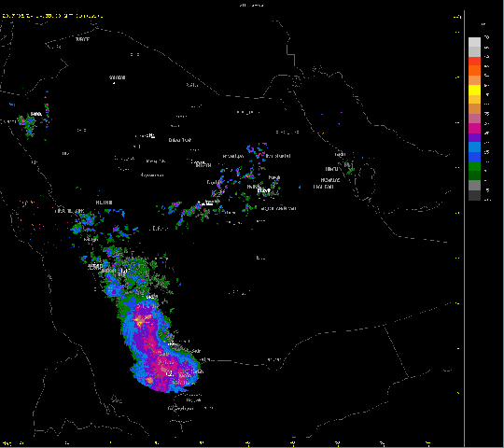The height and width of the screenshot is (448, 504).
Task: Select the bright yellow legend swatch
Action: pyautogui.click(x=474, y=90)
